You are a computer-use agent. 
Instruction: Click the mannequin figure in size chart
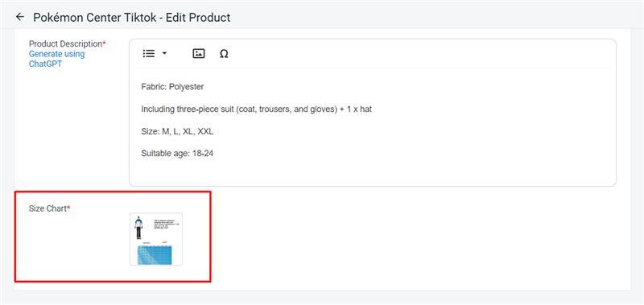click(x=138, y=228)
